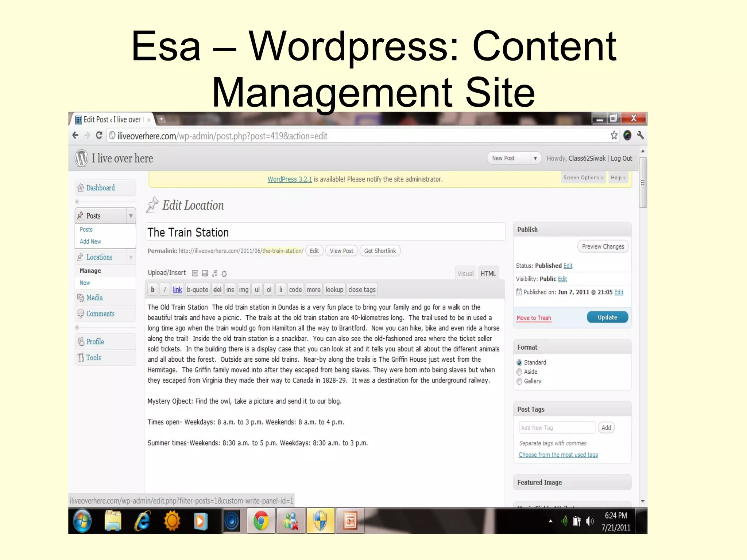The height and width of the screenshot is (560, 747).
Task: Open the Locations menu section
Action: [x=99, y=257]
